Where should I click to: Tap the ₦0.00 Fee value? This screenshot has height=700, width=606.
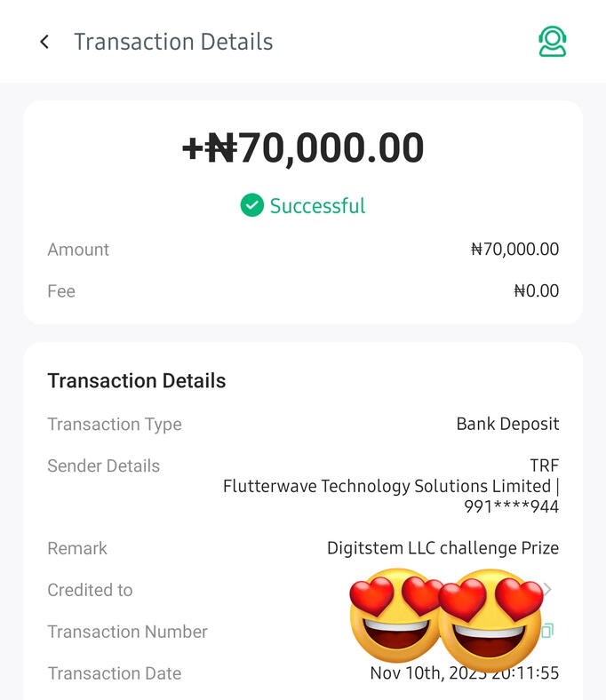click(536, 291)
